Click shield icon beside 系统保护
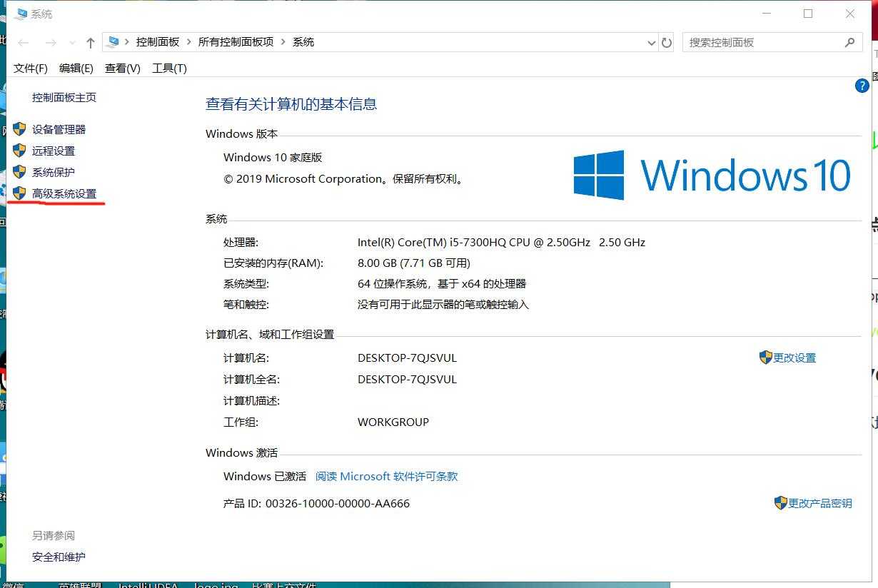 coord(19,172)
